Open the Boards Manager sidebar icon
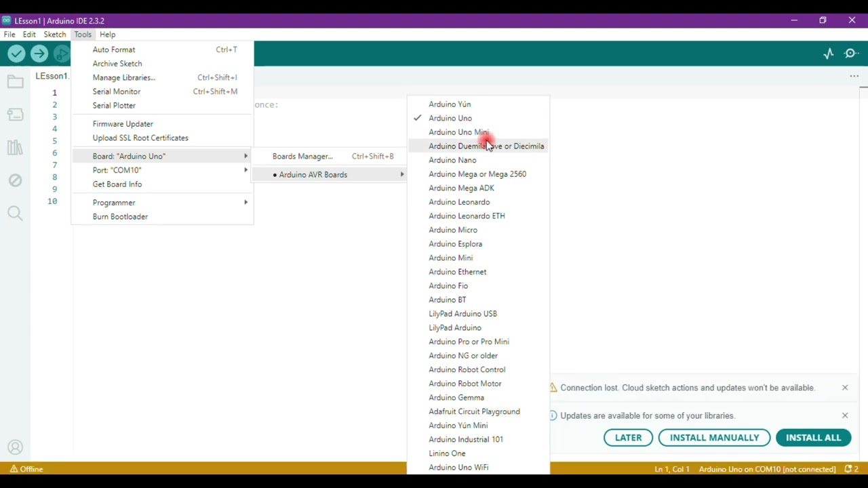868x488 pixels. pos(15,115)
